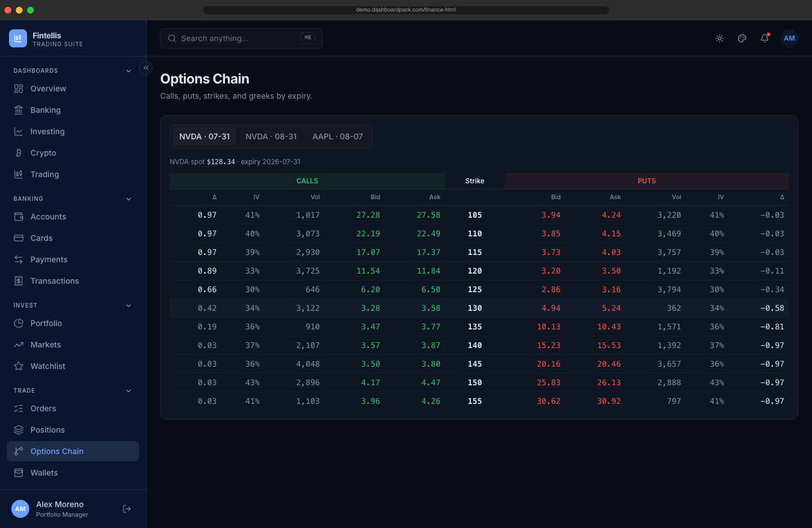The height and width of the screenshot is (528, 812).
Task: Click the Markets label link
Action: [46, 345]
